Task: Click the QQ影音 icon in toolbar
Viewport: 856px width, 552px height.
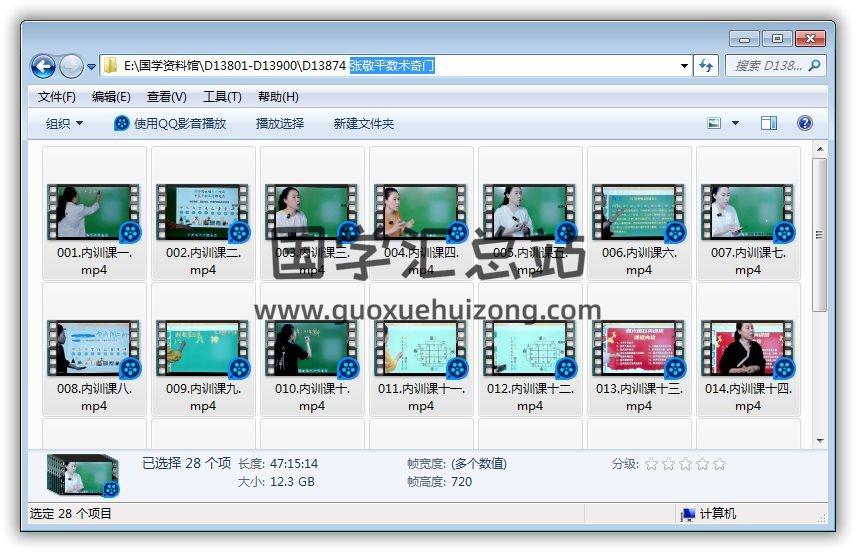Action: tap(121, 123)
